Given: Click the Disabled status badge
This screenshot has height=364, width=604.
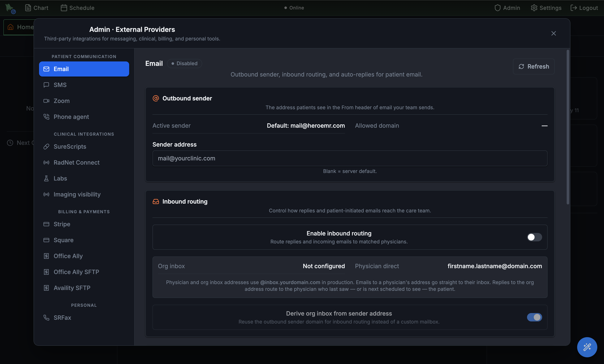Looking at the screenshot, I should pyautogui.click(x=184, y=64).
